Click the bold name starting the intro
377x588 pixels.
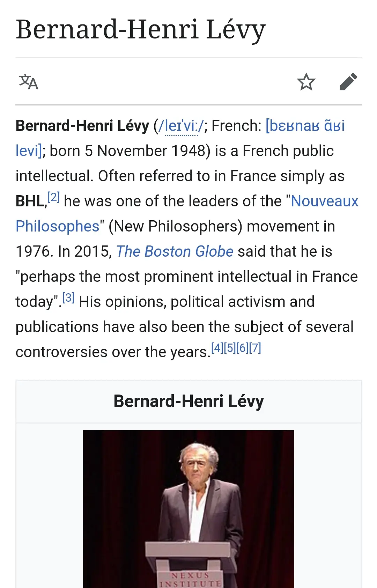[x=82, y=126]
